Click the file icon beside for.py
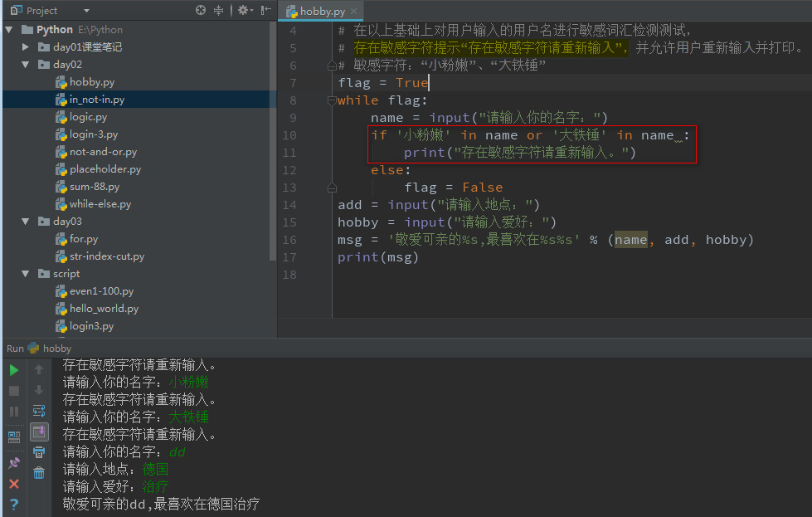The height and width of the screenshot is (517, 812). pyautogui.click(x=61, y=239)
